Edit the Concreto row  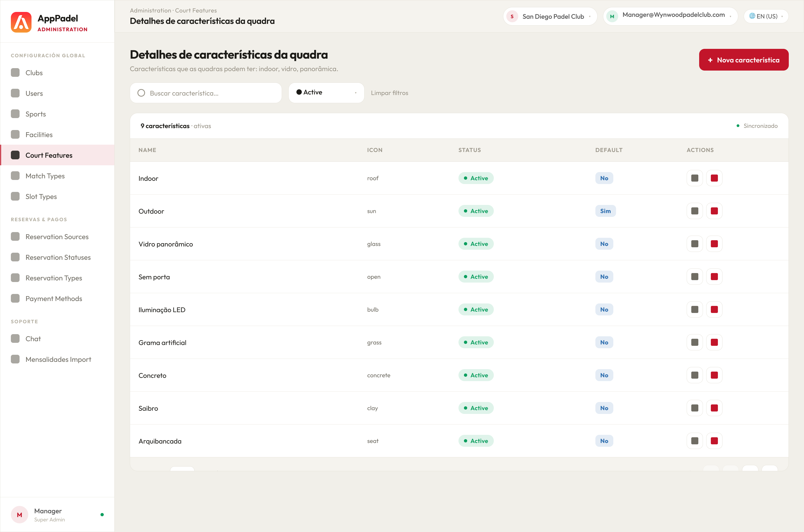point(695,375)
